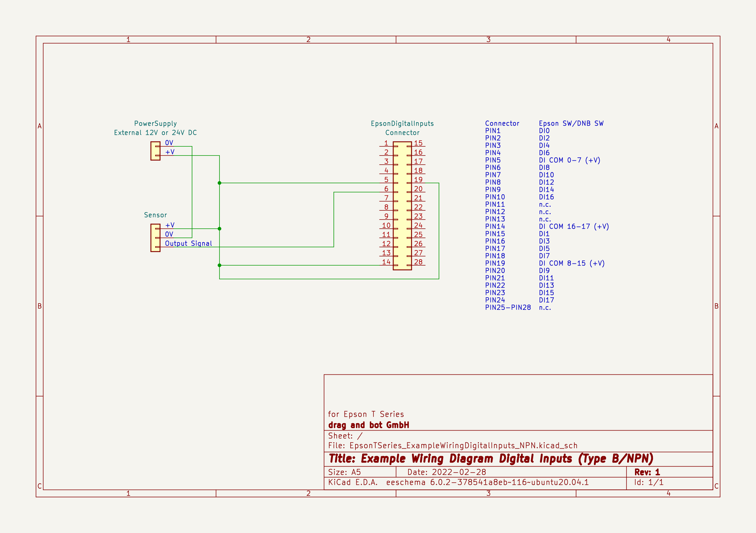Click the 'DI COM 0-7 (+V)' text
This screenshot has height=533, width=756.
tap(570, 160)
